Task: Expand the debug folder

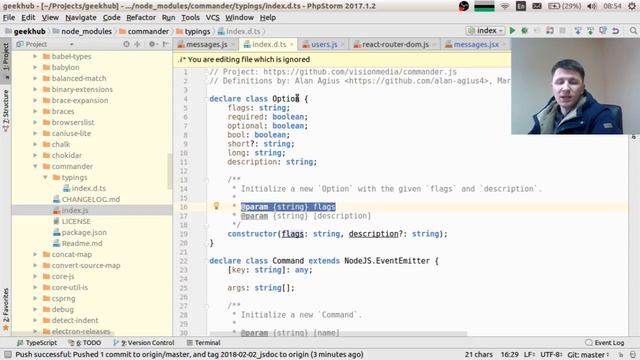Action: pos(36,309)
